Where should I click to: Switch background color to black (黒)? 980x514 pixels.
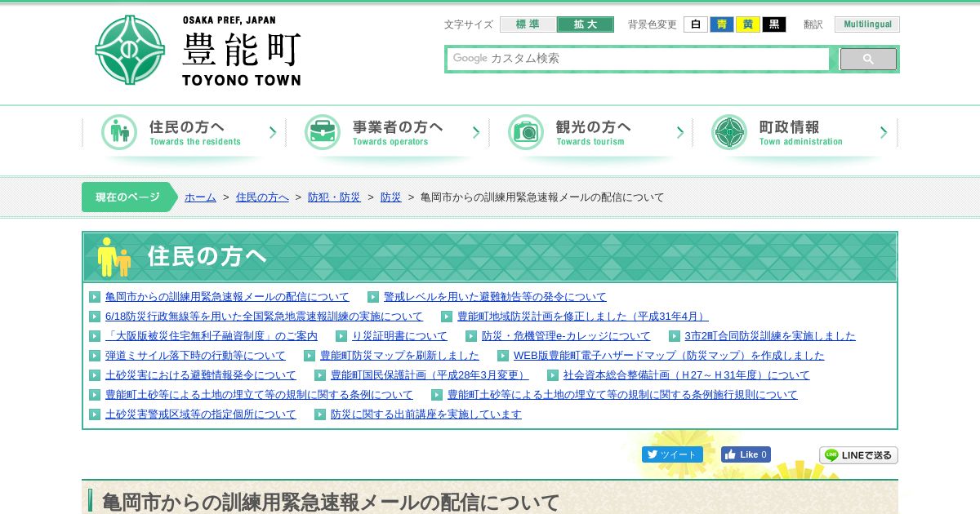[x=774, y=24]
